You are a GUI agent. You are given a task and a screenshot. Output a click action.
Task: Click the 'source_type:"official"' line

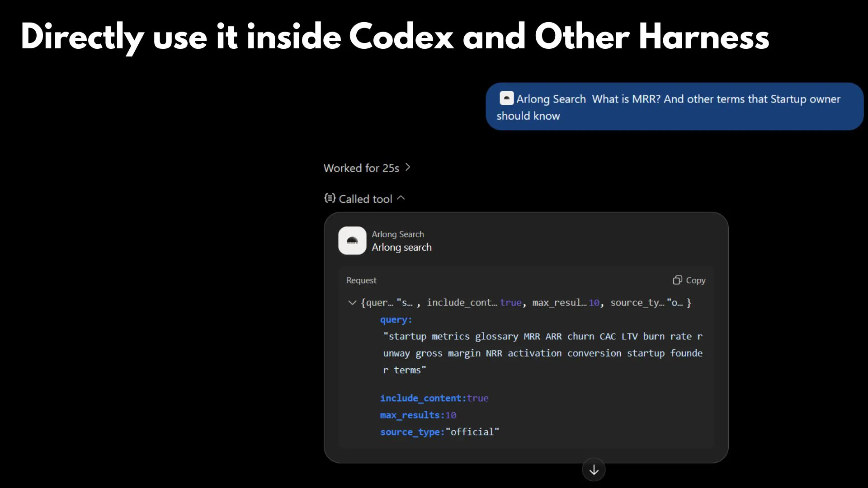click(439, 432)
